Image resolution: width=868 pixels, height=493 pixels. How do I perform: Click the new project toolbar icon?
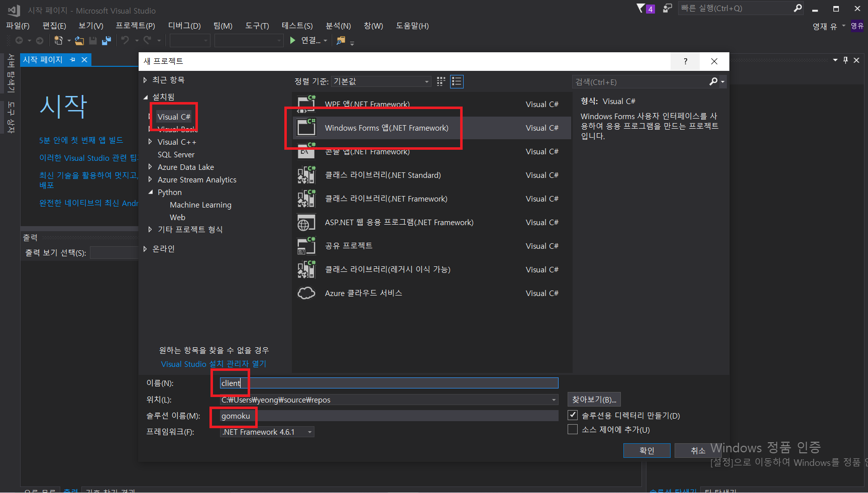(x=59, y=40)
